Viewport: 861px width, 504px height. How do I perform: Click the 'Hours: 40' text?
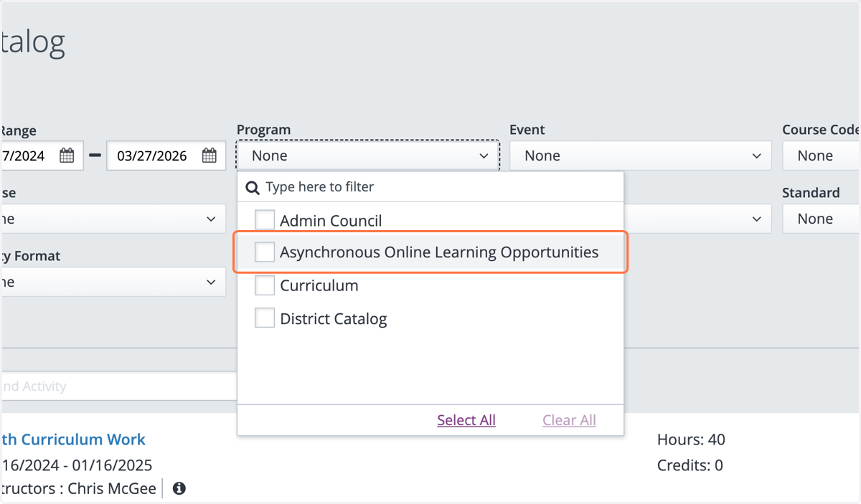click(x=691, y=439)
